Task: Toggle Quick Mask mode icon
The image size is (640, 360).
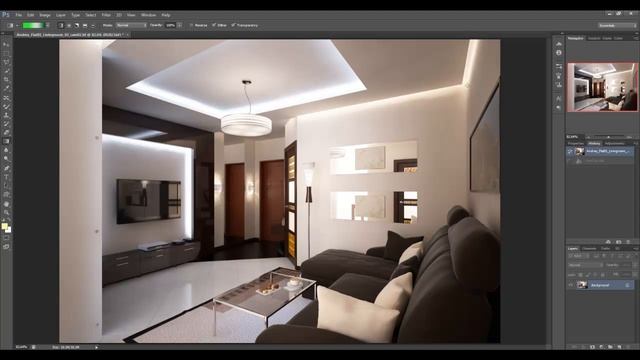Action: [6, 238]
